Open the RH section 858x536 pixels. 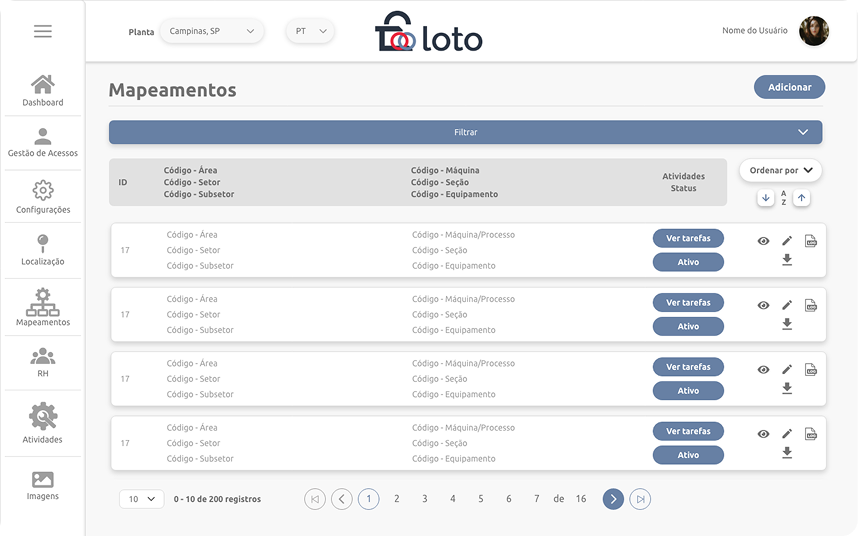click(x=43, y=362)
